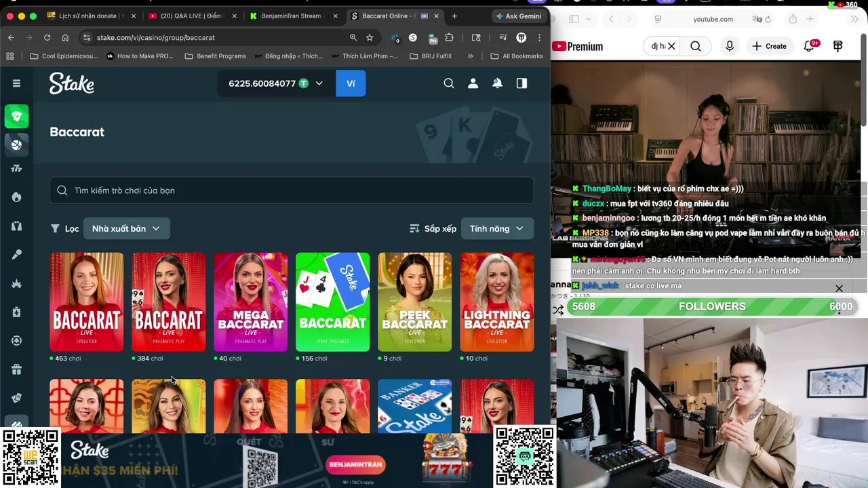
Task: Click the gift box sidebar icon
Action: [16, 369]
